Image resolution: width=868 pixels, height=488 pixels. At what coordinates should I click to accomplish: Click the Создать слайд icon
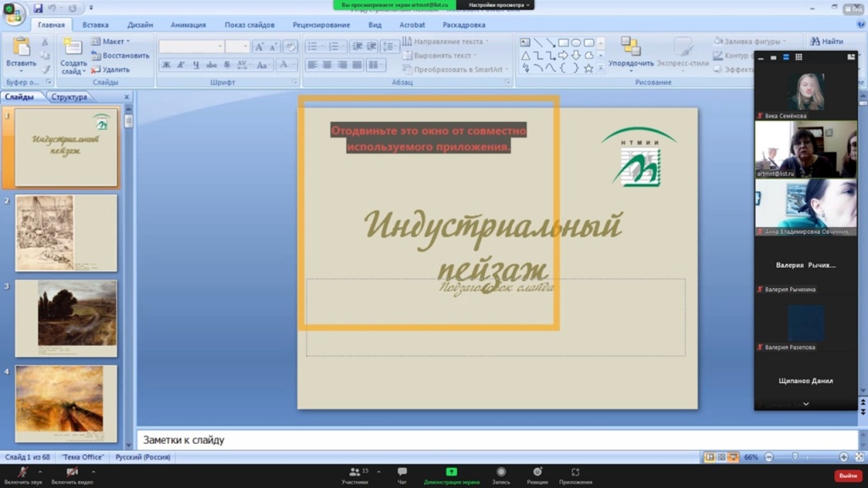pyautogui.click(x=73, y=48)
